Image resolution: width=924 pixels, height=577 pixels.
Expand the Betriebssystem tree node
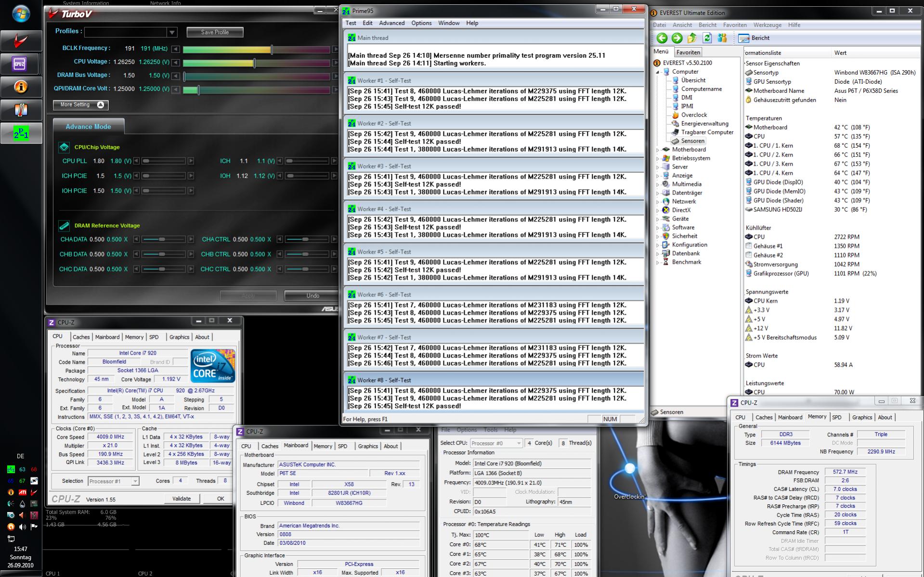658,158
